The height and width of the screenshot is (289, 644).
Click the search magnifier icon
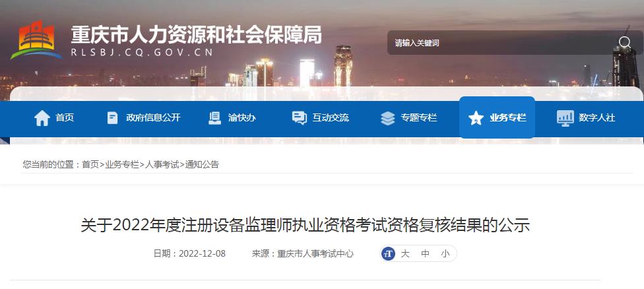(625, 42)
